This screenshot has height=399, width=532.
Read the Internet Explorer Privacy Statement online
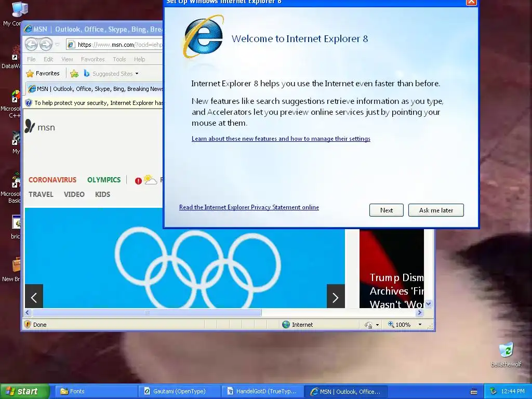(x=249, y=207)
